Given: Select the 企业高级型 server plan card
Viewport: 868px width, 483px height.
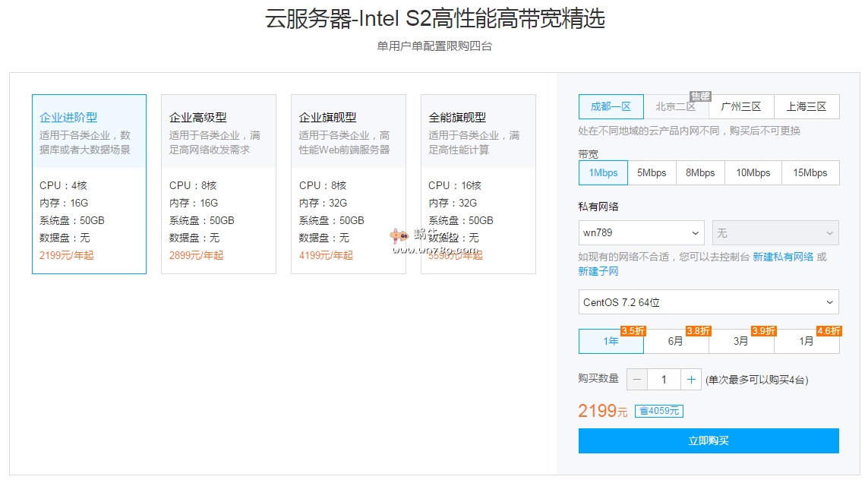Looking at the screenshot, I should tap(219, 184).
